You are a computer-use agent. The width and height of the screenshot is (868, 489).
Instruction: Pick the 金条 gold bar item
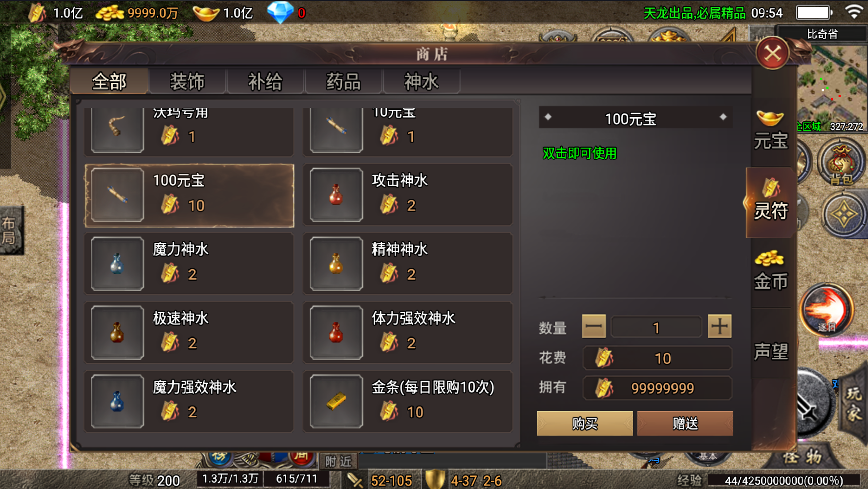pos(408,402)
